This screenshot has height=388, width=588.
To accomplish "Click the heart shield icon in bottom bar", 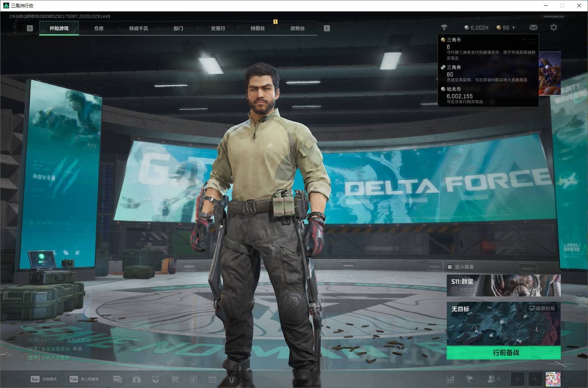I will pos(156,379).
